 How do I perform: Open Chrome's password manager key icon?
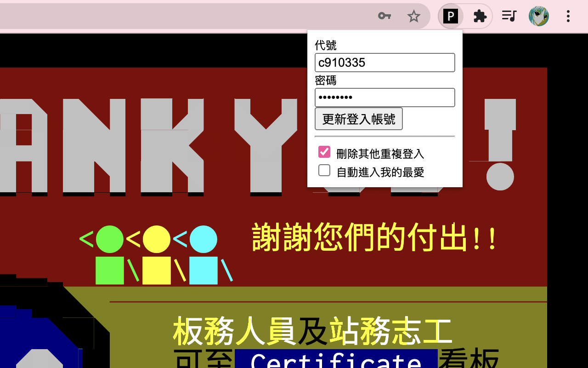coord(384,16)
